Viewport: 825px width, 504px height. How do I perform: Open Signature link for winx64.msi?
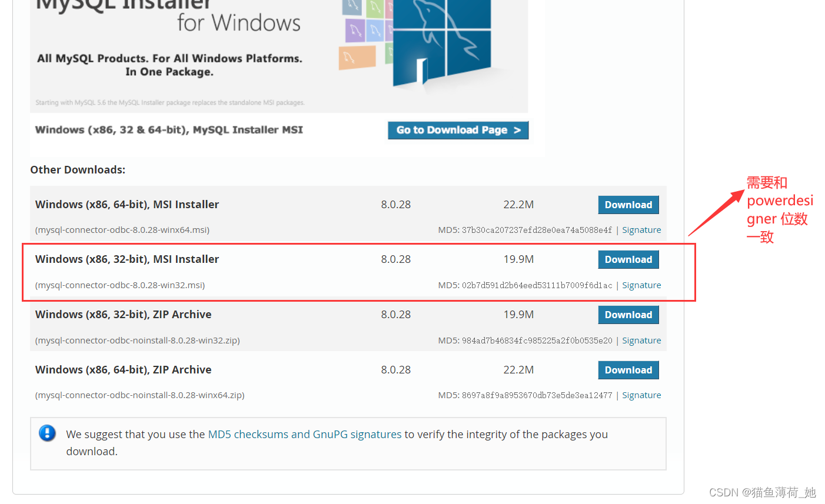(x=641, y=230)
